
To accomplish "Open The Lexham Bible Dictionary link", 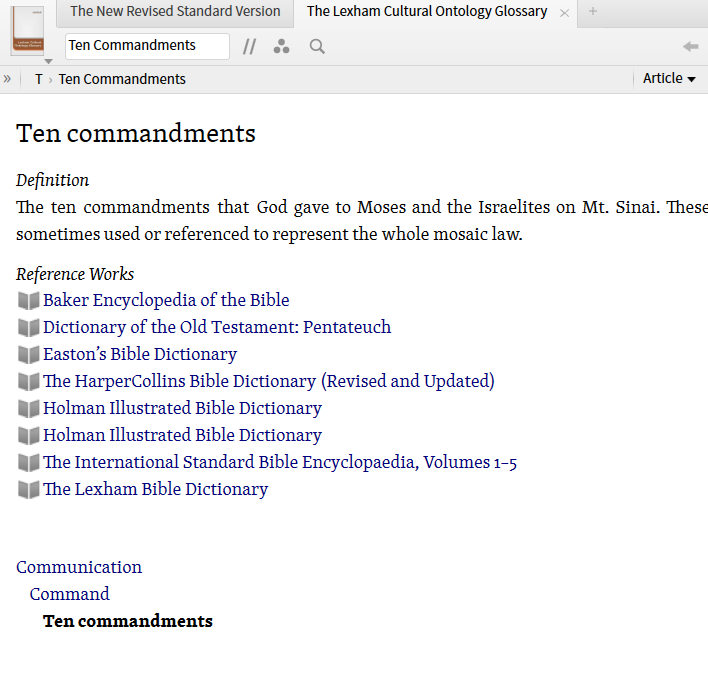I will [x=155, y=489].
